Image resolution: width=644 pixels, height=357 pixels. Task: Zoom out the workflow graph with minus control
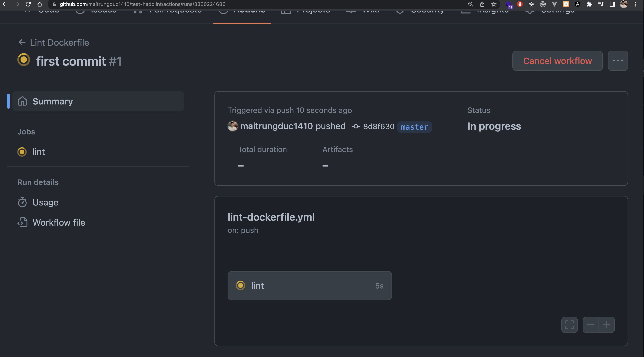pyautogui.click(x=591, y=325)
